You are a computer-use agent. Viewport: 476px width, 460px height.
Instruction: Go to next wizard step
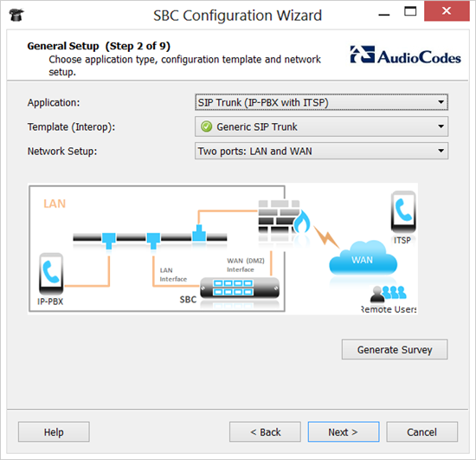pyautogui.click(x=344, y=431)
